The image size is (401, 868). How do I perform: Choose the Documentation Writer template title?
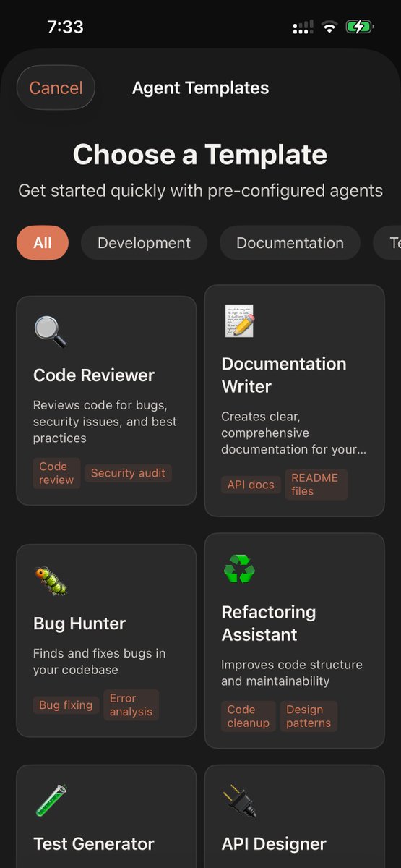click(284, 375)
